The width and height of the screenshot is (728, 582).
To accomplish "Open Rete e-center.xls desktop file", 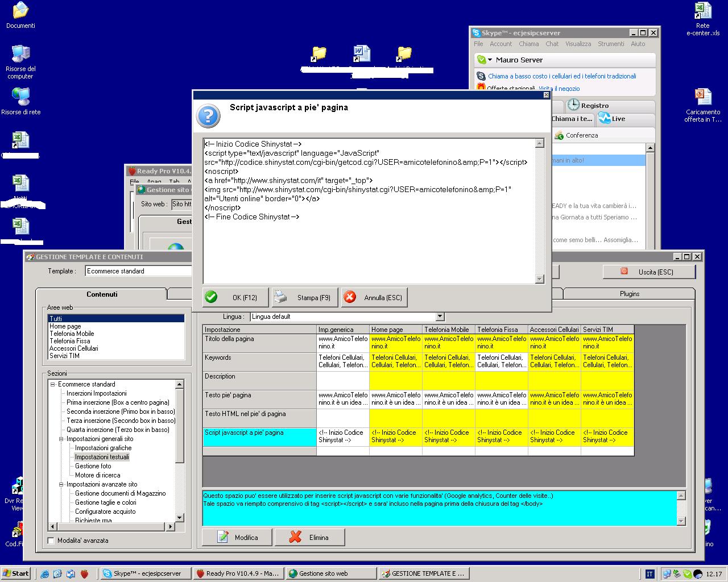I will click(703, 11).
